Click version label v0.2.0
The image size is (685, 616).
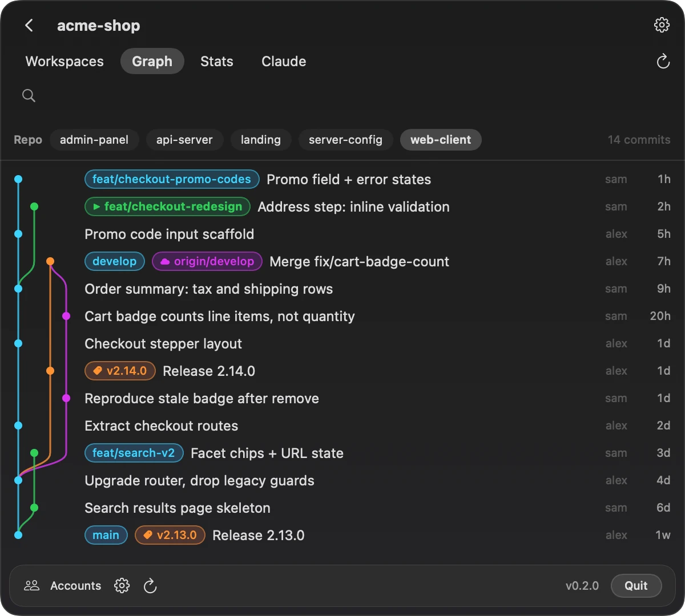(582, 586)
